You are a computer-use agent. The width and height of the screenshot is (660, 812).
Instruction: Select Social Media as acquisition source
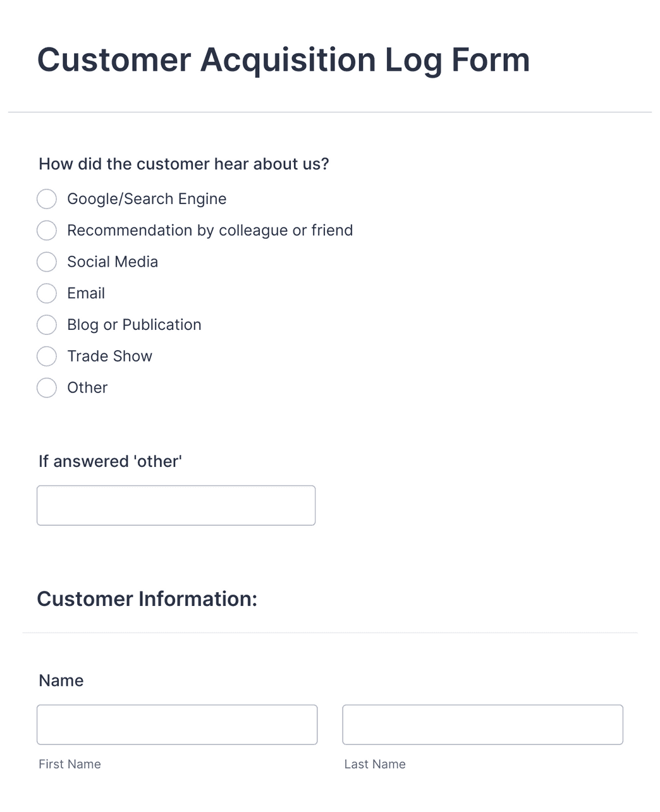coord(47,262)
